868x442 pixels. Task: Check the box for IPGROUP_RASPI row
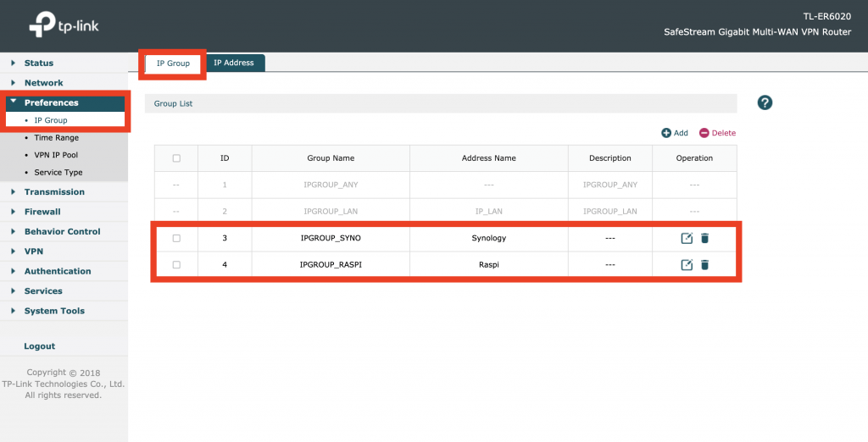click(176, 265)
